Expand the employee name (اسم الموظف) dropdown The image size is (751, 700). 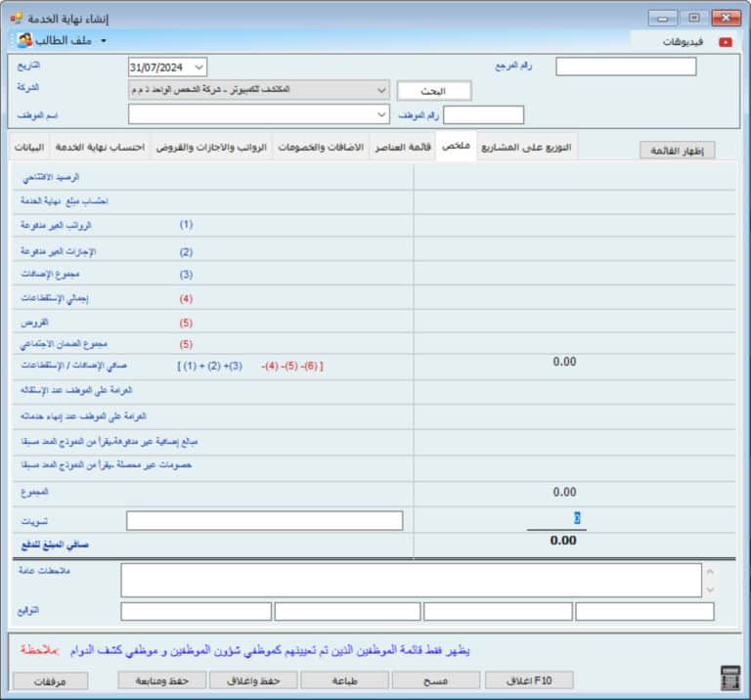point(381,114)
